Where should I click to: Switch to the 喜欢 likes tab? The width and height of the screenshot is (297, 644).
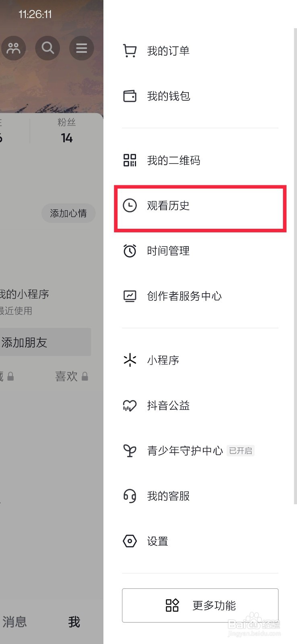click(x=71, y=376)
